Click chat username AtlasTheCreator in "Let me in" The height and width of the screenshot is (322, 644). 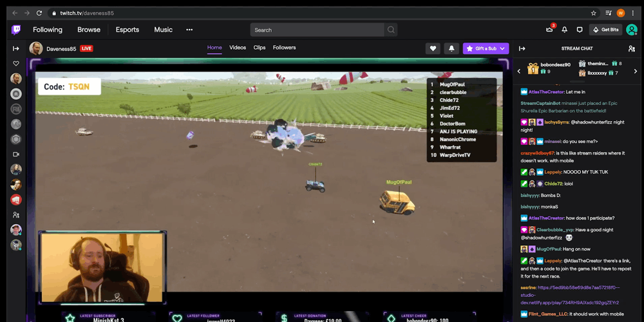(x=546, y=92)
